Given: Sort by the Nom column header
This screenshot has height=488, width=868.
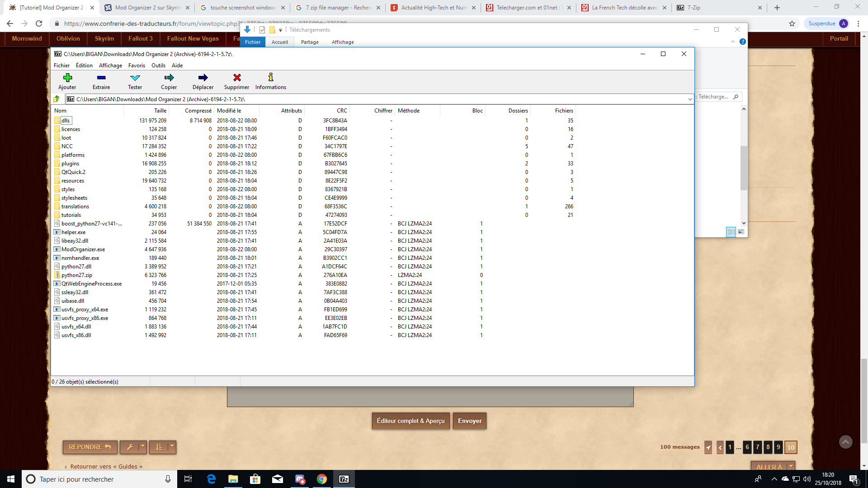Looking at the screenshot, I should 87,111.
